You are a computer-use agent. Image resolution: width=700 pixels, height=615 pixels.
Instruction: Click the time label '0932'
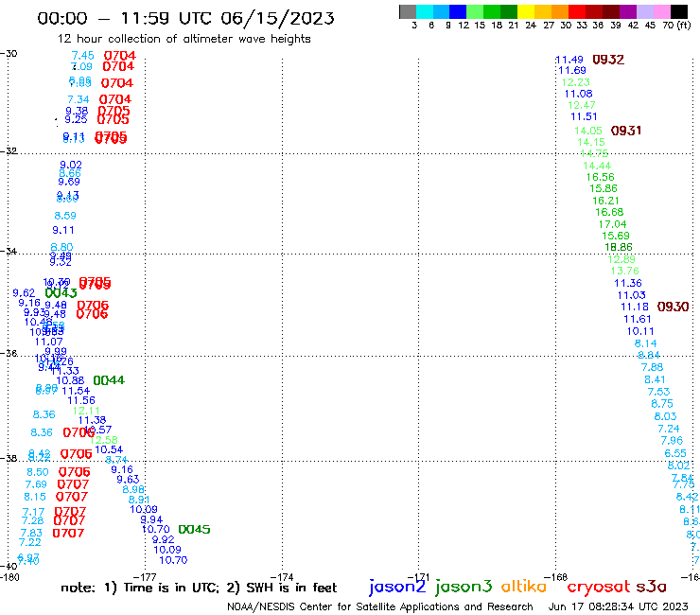tap(608, 60)
